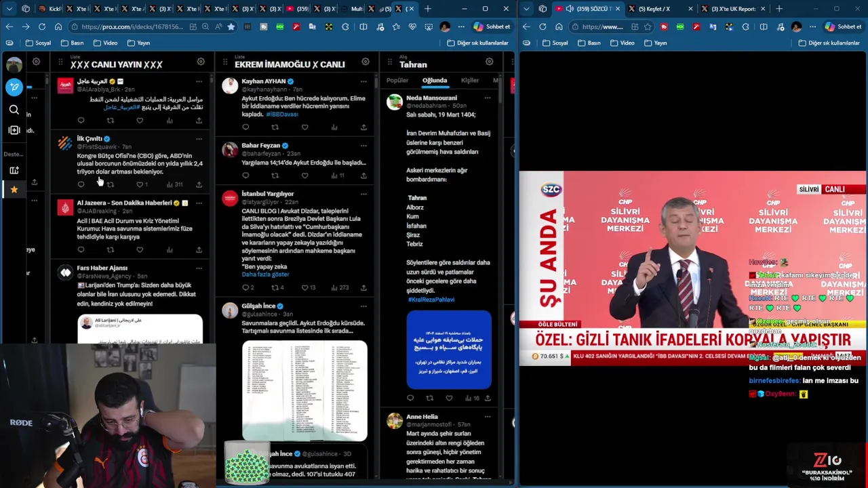Like the İlk Çıvıltı post
Viewport: 868px width, 488px height.
[x=140, y=184]
